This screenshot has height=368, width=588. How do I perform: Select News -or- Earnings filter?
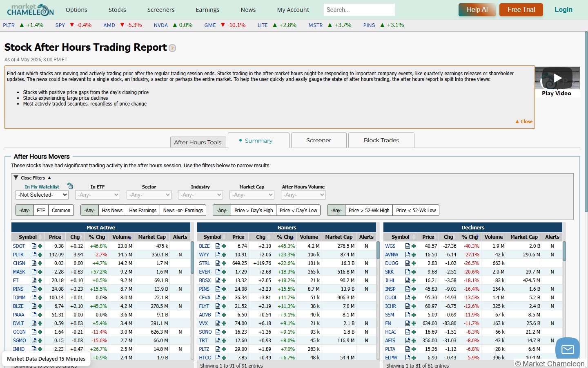click(183, 211)
